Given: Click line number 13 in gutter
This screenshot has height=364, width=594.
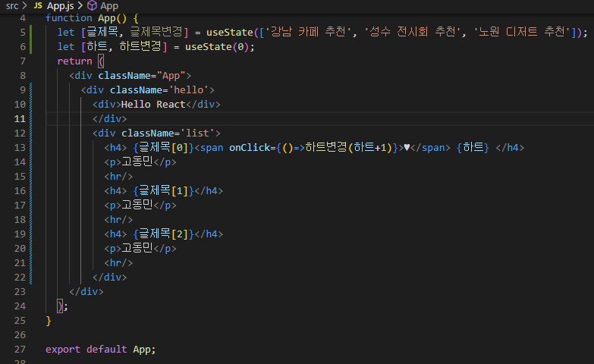Looking at the screenshot, I should click(x=20, y=147).
